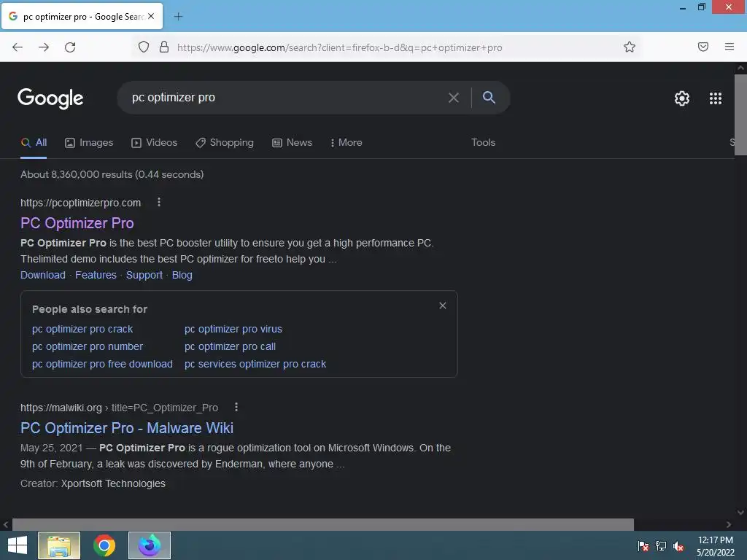747x560 pixels.
Task: Open options for the malwiki.org result
Action: coord(236,407)
